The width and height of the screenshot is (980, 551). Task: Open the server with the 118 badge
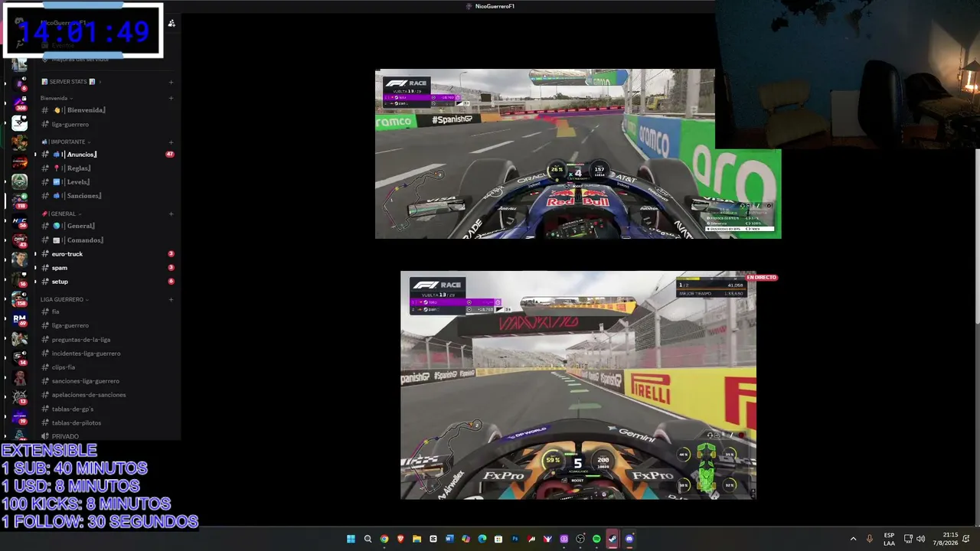[x=20, y=201]
